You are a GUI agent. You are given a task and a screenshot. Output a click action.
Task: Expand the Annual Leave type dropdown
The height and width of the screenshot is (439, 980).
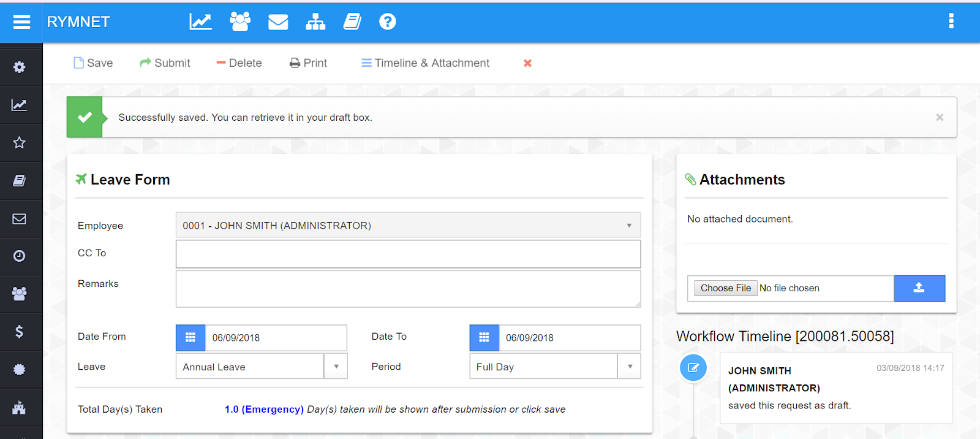[x=336, y=367]
